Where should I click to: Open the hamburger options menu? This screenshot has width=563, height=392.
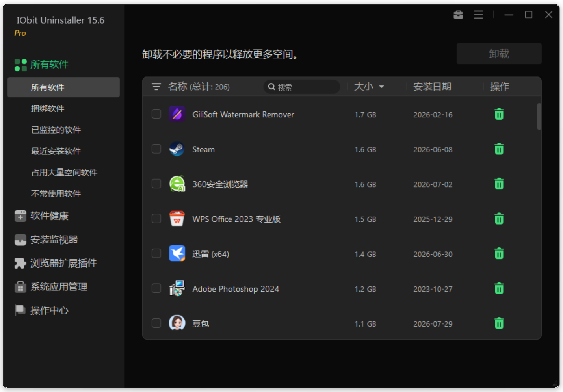478,15
